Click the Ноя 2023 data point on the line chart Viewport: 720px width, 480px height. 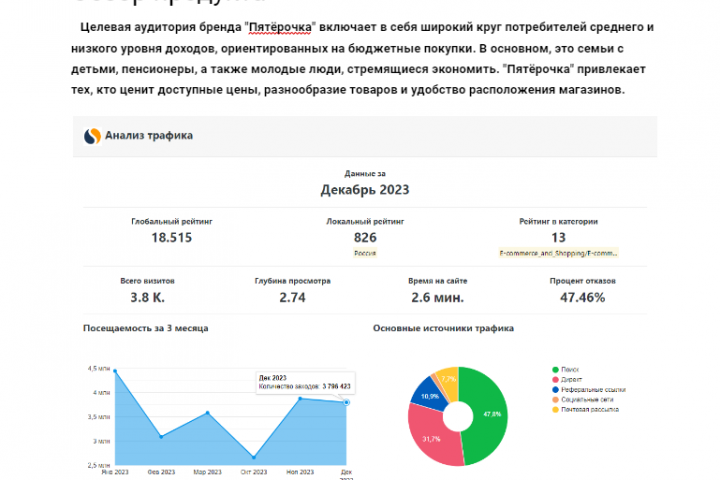click(300, 399)
